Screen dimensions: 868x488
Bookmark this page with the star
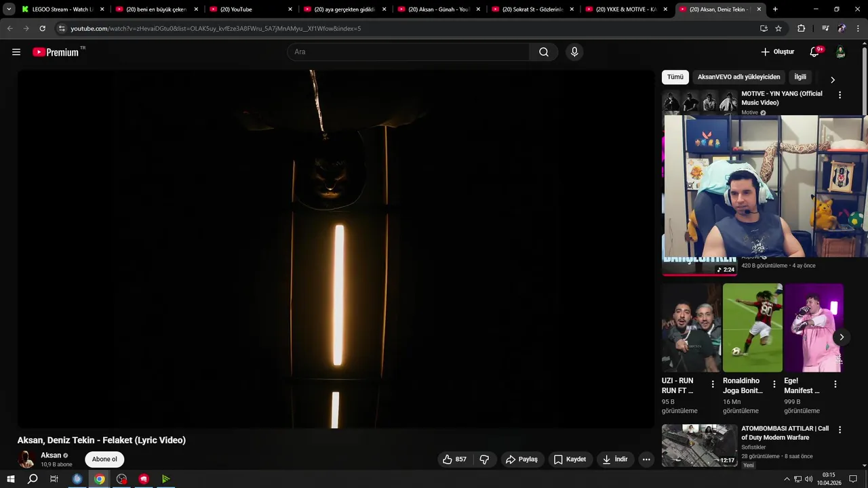[x=778, y=28]
